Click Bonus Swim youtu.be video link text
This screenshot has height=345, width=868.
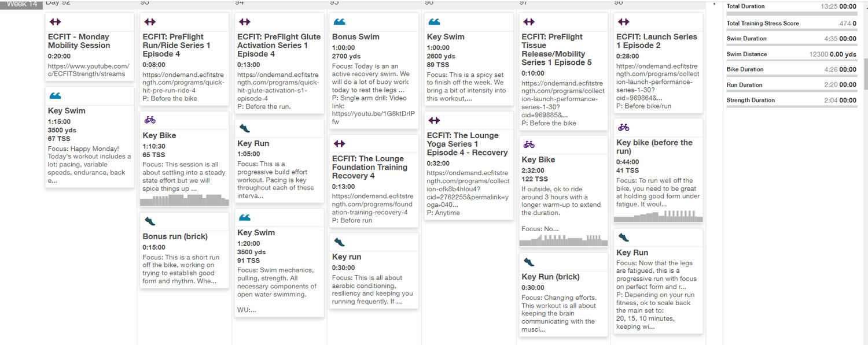pyautogui.click(x=373, y=118)
